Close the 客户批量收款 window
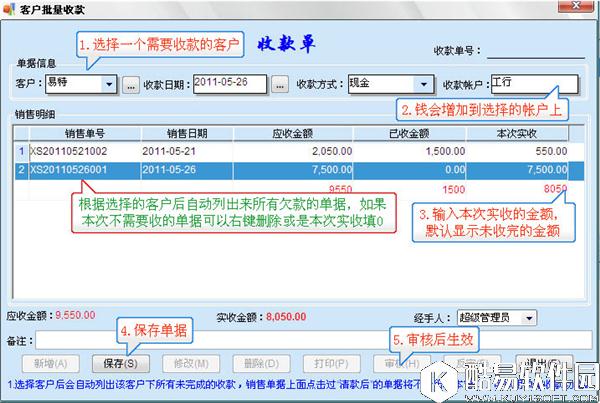The height and width of the screenshot is (403, 600). pyautogui.click(x=576, y=5)
